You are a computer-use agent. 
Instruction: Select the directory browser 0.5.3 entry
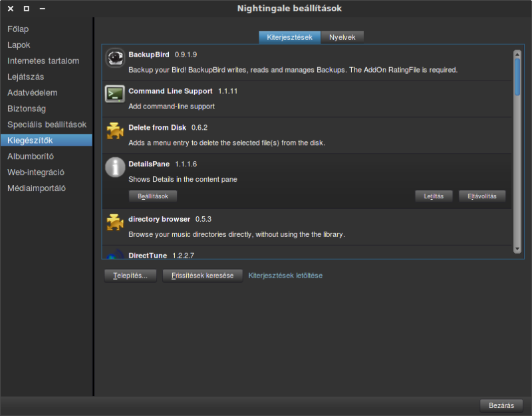pyautogui.click(x=307, y=227)
